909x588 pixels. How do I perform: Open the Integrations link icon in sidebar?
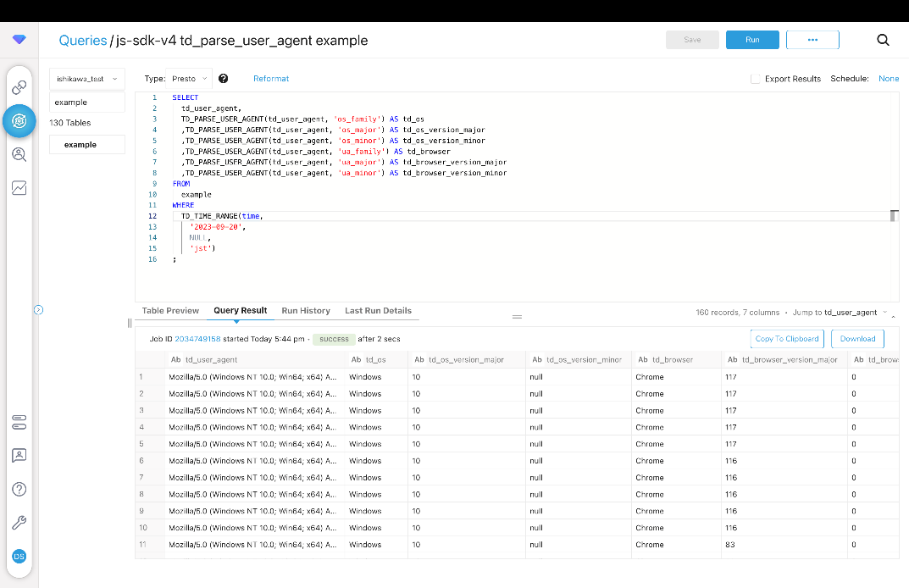pyautogui.click(x=19, y=87)
